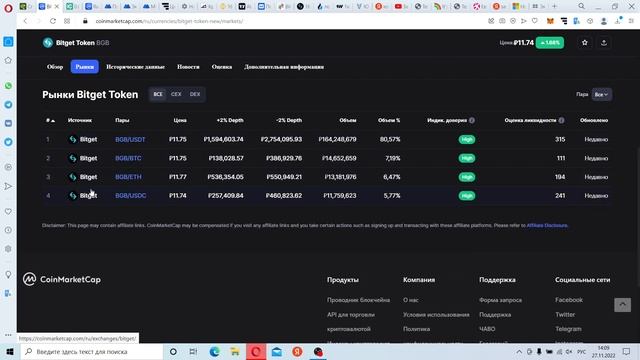Open the sidebar location pin icon
Image resolution: width=640 pixels, height=360 pixels.
pyautogui.click(x=8, y=275)
